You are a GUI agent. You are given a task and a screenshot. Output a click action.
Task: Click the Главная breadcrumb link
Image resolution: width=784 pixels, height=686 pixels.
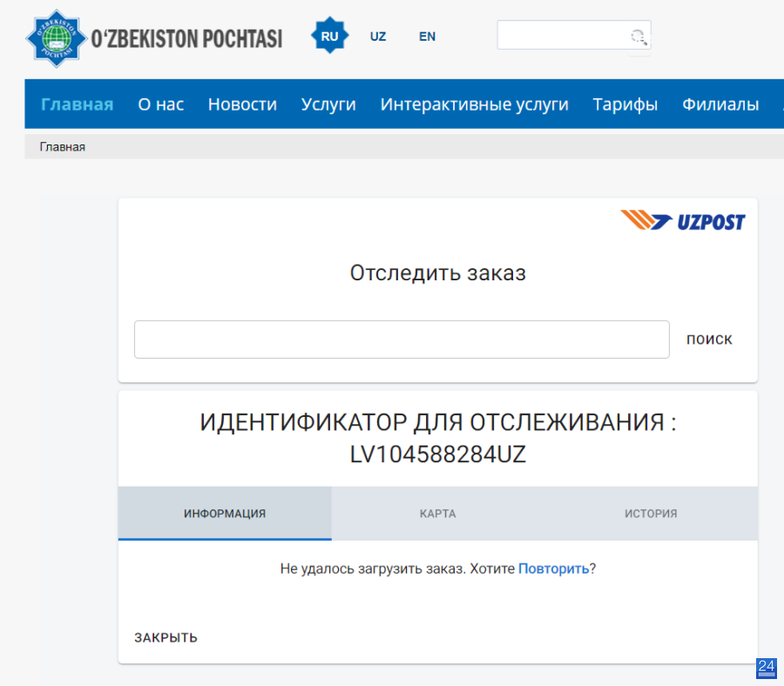63,147
